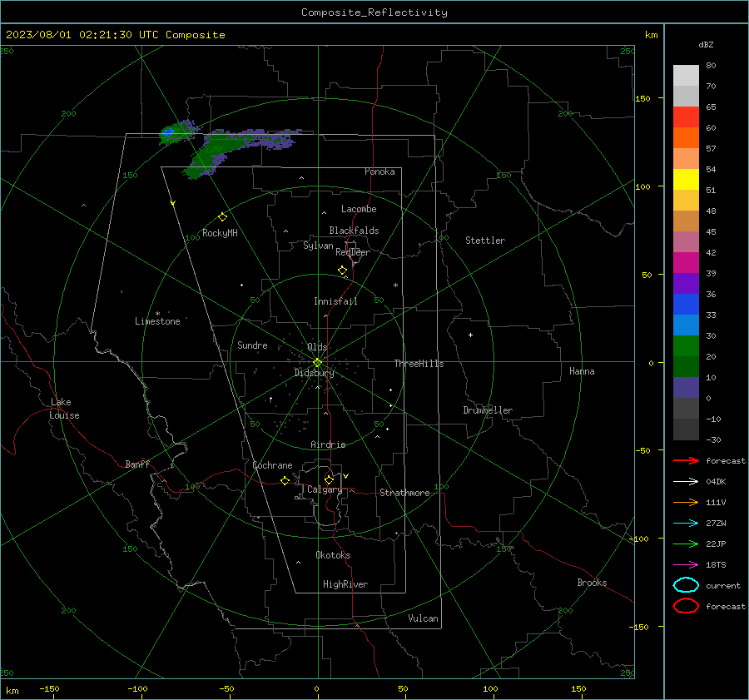Image resolution: width=749 pixels, height=700 pixels.
Task: Click the yellow diamond marker near RockyMH
Action: (222, 217)
